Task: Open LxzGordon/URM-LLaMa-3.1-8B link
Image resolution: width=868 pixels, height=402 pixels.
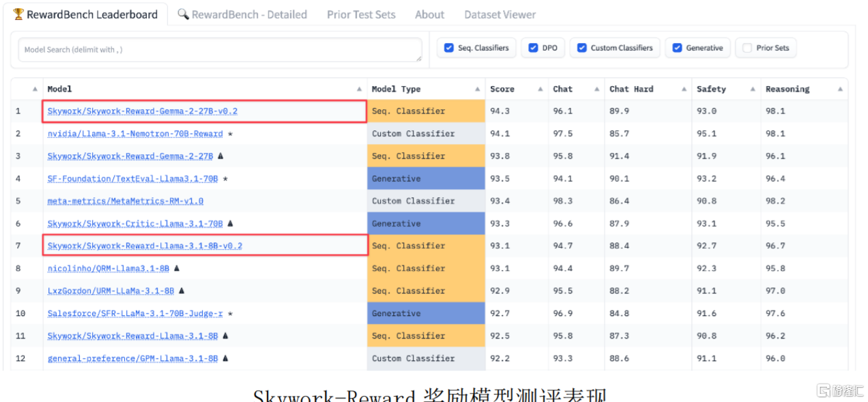Action: (x=111, y=291)
